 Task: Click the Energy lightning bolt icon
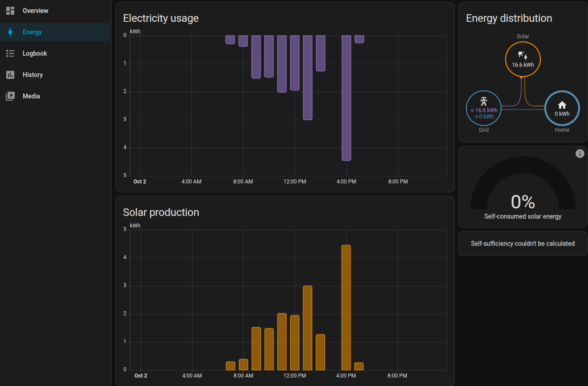[10, 32]
